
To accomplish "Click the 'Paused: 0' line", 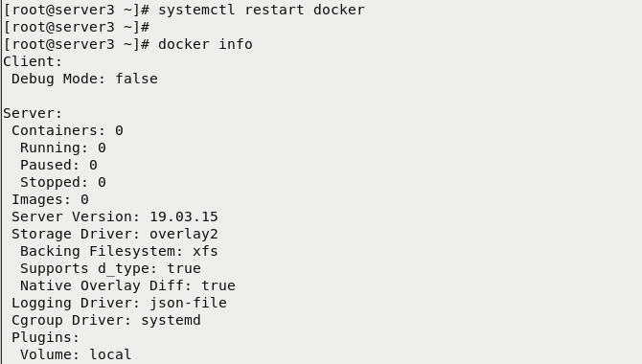I will (x=59, y=165).
